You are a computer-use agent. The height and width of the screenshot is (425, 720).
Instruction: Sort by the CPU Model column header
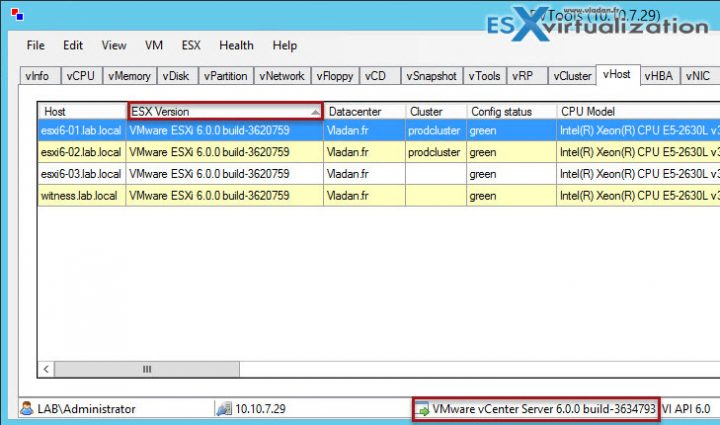pyautogui.click(x=638, y=112)
